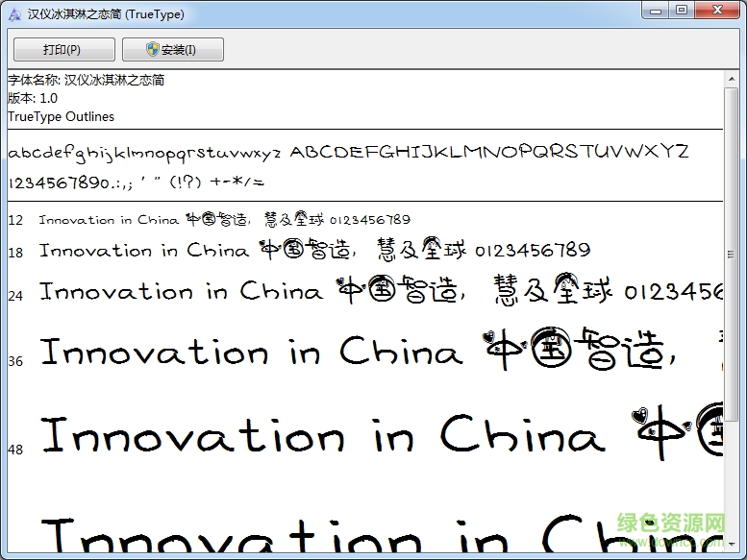
Task: Click the font name line 字体名称
Action: coord(87,80)
